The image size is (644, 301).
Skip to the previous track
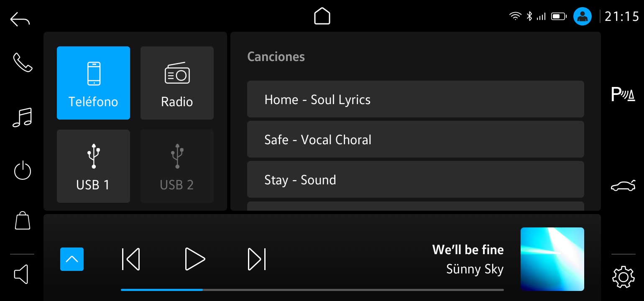tap(131, 259)
